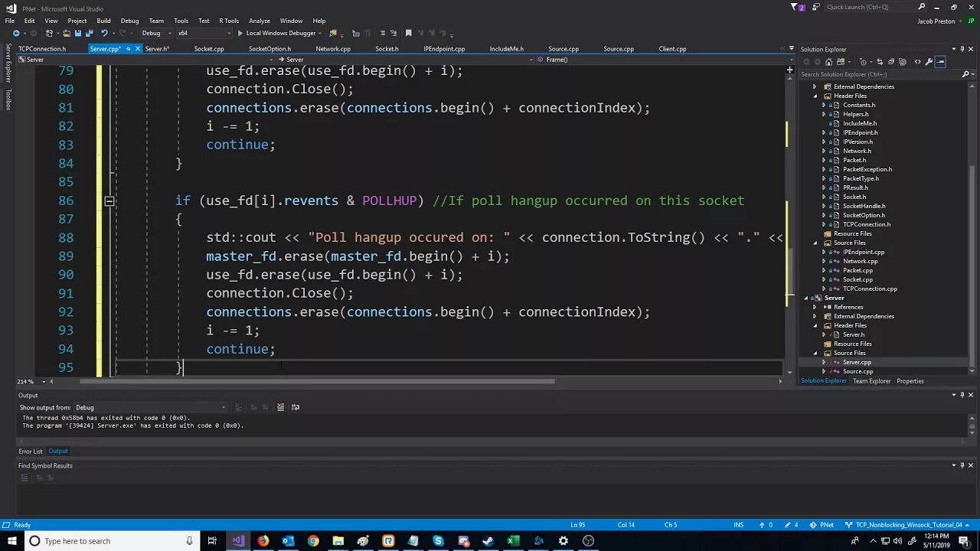Open the solution configuration Debug dropdown
Screen dimensions: 980x551
pos(155,33)
